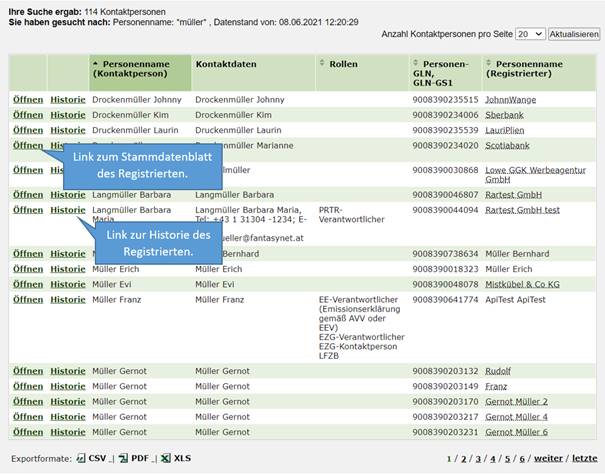The width and height of the screenshot is (605, 474).
Task: Open Historie for Müller Franz
Action: click(x=68, y=299)
